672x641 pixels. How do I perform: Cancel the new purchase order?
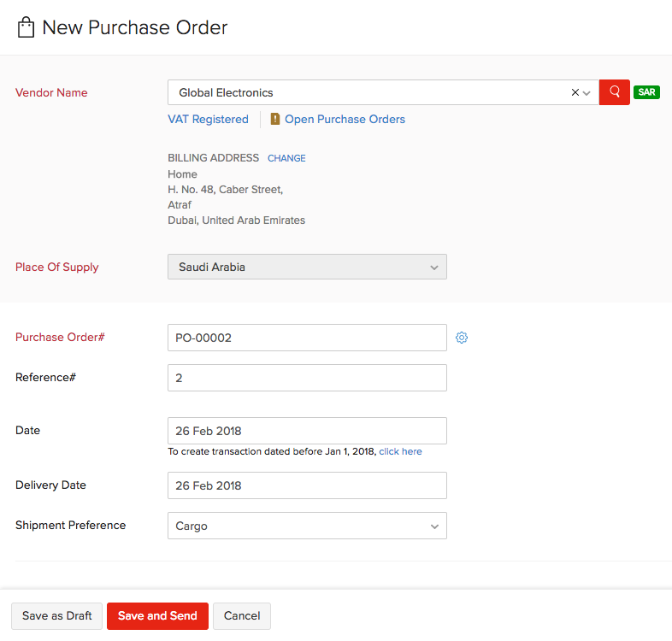pyautogui.click(x=242, y=615)
